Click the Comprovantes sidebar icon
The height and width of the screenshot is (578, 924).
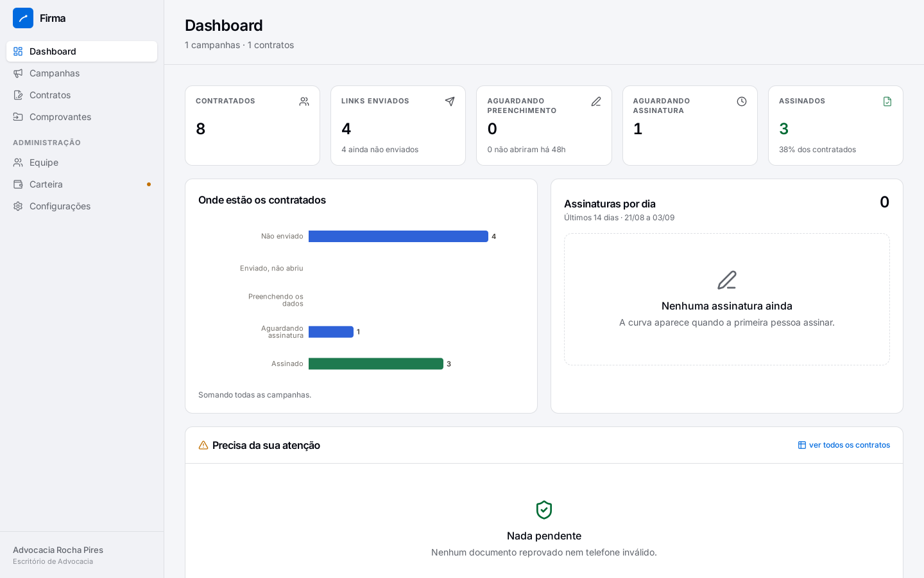click(18, 117)
